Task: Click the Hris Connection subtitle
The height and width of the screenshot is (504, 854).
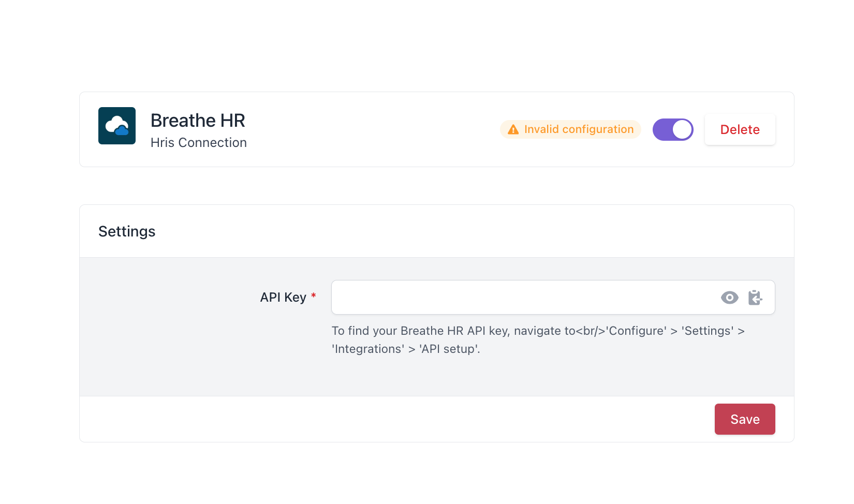Action: [x=199, y=143]
